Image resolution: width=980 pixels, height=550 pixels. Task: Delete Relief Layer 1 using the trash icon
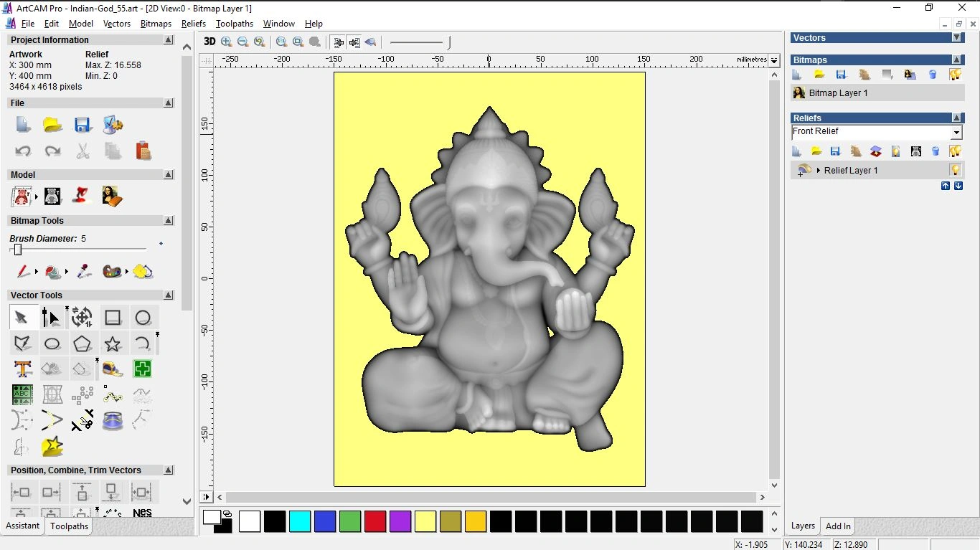click(x=936, y=151)
